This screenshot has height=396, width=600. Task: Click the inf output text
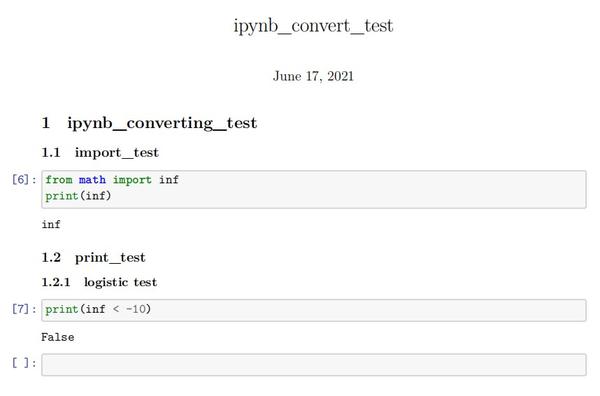click(51, 224)
